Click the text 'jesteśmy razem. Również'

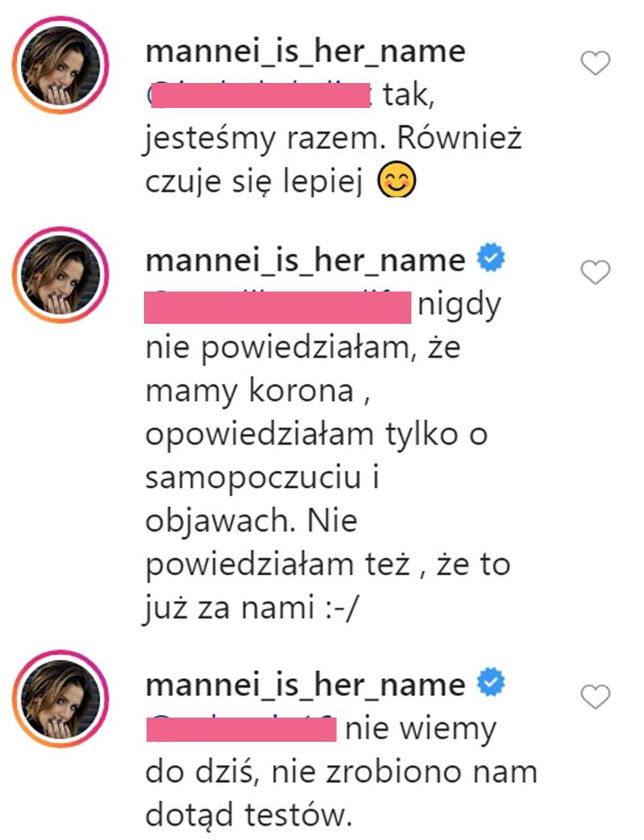[333, 139]
